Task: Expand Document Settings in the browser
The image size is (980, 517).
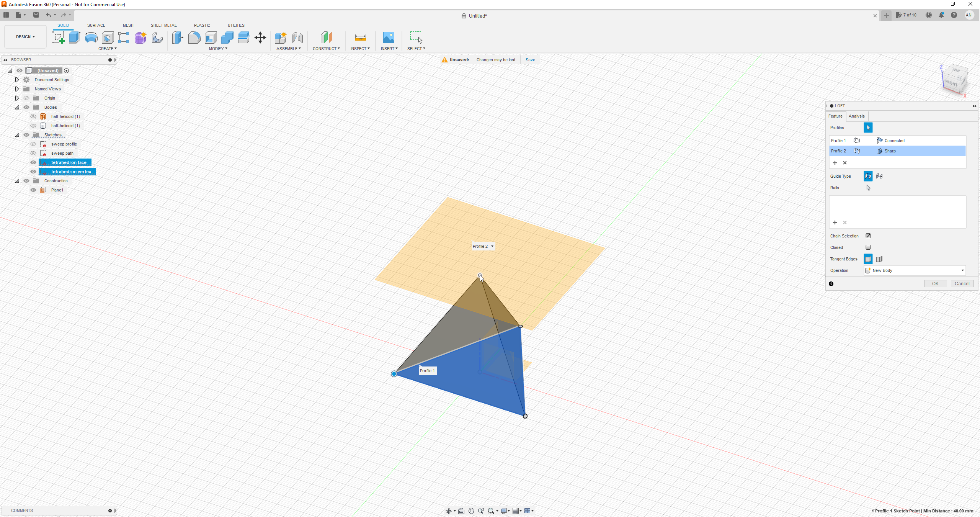Action: [17, 79]
